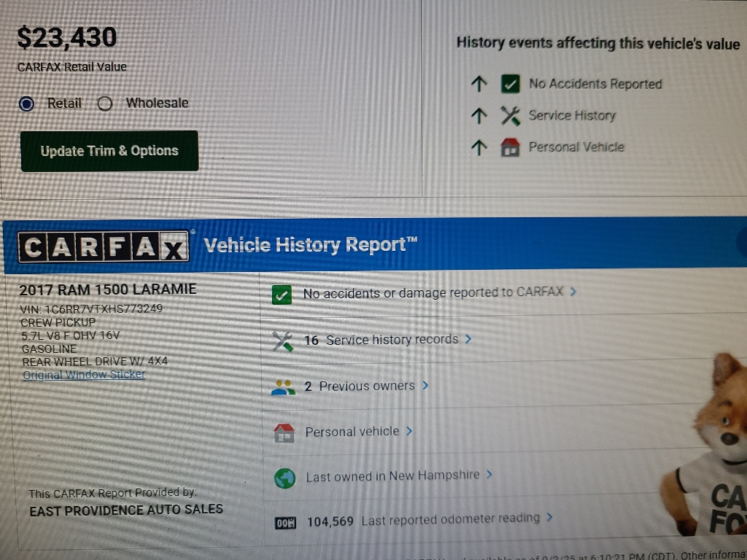Select the Retail radio button
The height and width of the screenshot is (560, 747).
(27, 104)
